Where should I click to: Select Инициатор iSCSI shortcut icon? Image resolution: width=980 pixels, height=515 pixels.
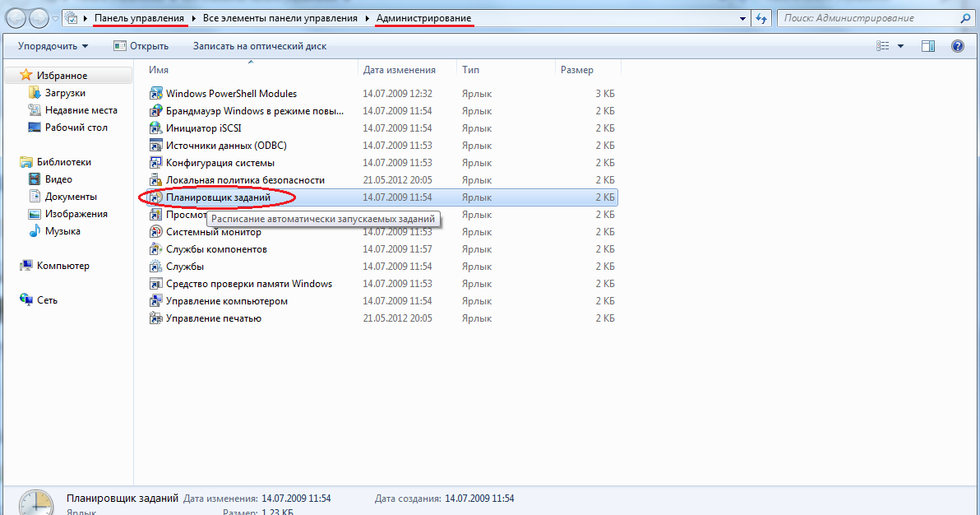(155, 128)
